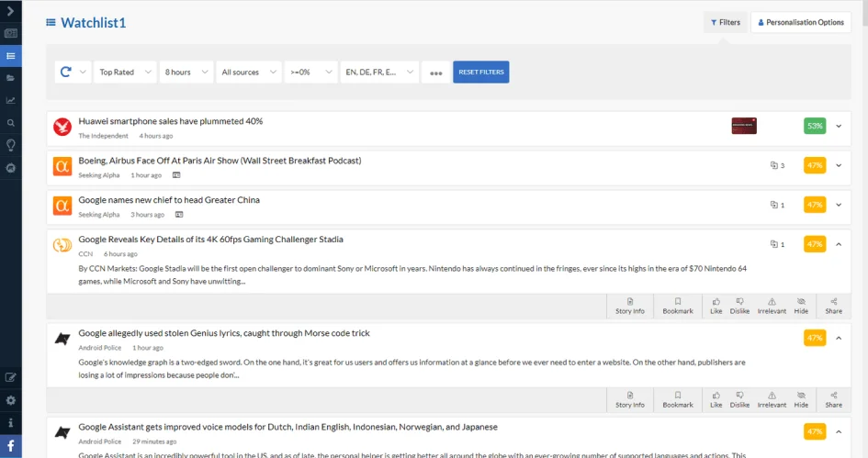The image size is (868, 458).
Task: Open Personalisation Options
Action: [x=800, y=22]
